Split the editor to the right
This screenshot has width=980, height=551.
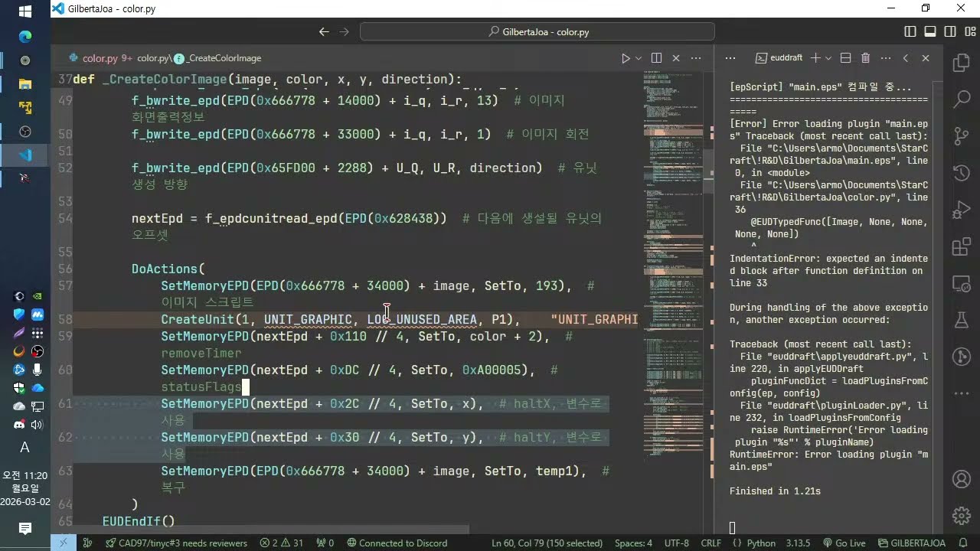pyautogui.click(x=656, y=58)
